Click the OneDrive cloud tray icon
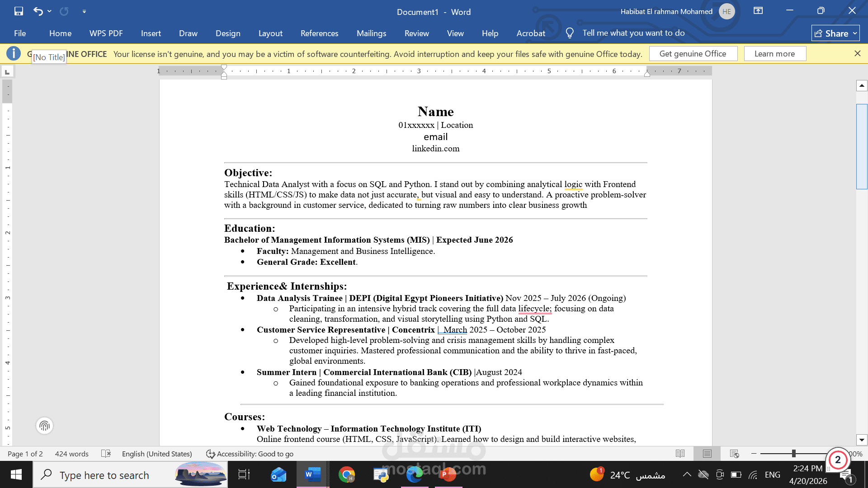 [703, 474]
